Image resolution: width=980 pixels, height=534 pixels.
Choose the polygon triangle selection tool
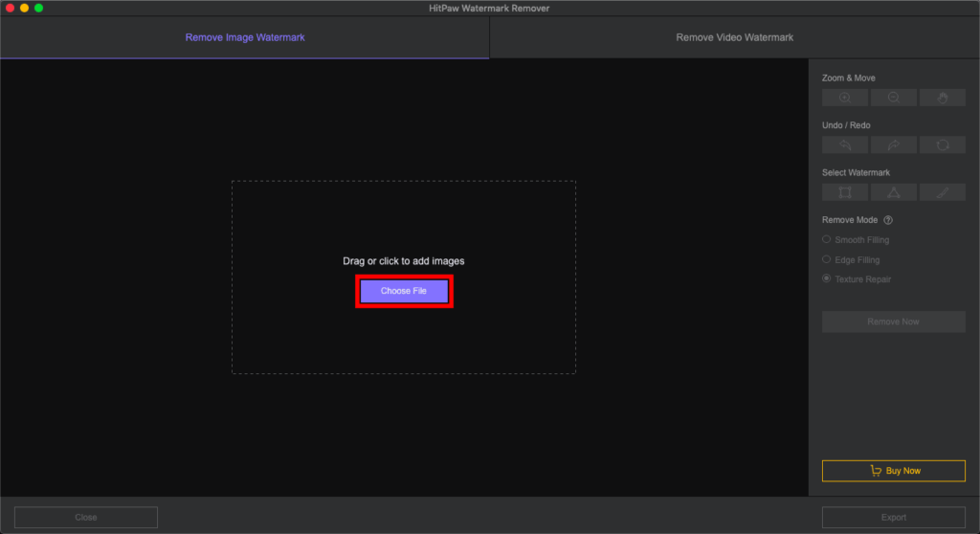click(x=894, y=192)
